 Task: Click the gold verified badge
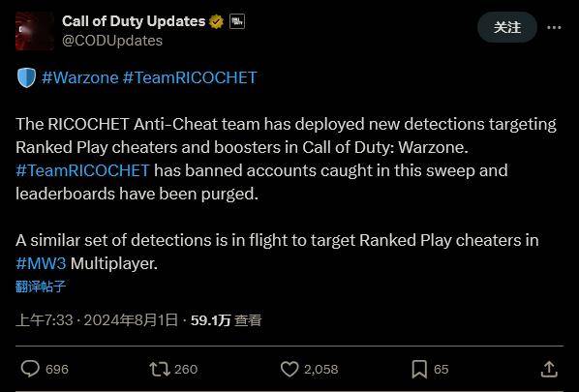(216, 21)
